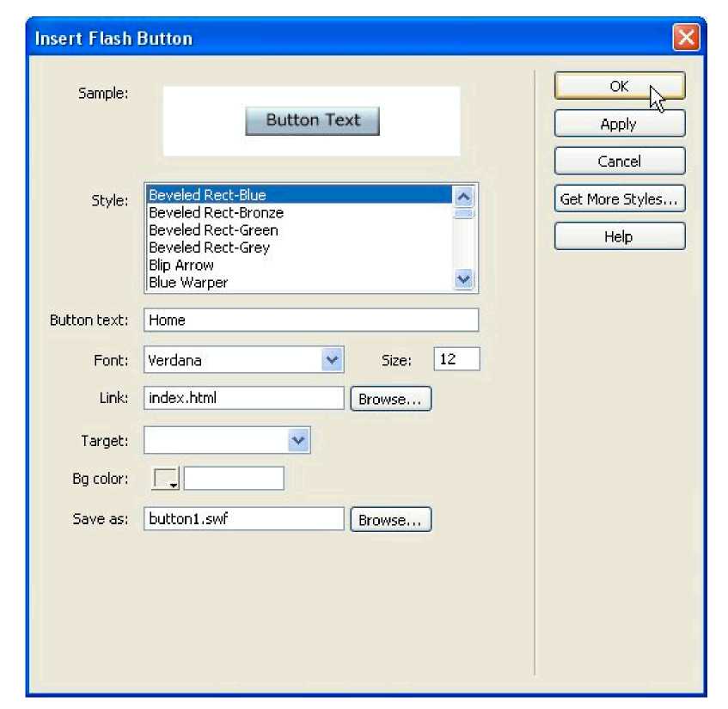Click the Bg color hex input field

coord(234,478)
